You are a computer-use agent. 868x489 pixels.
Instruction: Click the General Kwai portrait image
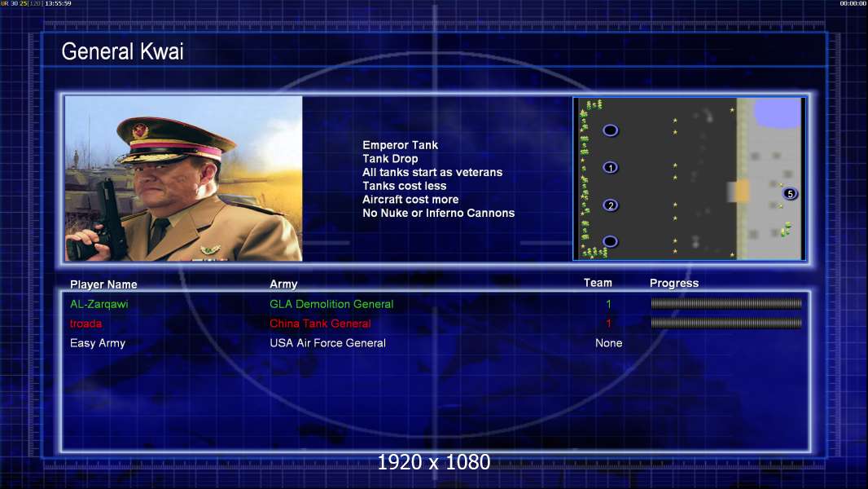[x=184, y=178]
